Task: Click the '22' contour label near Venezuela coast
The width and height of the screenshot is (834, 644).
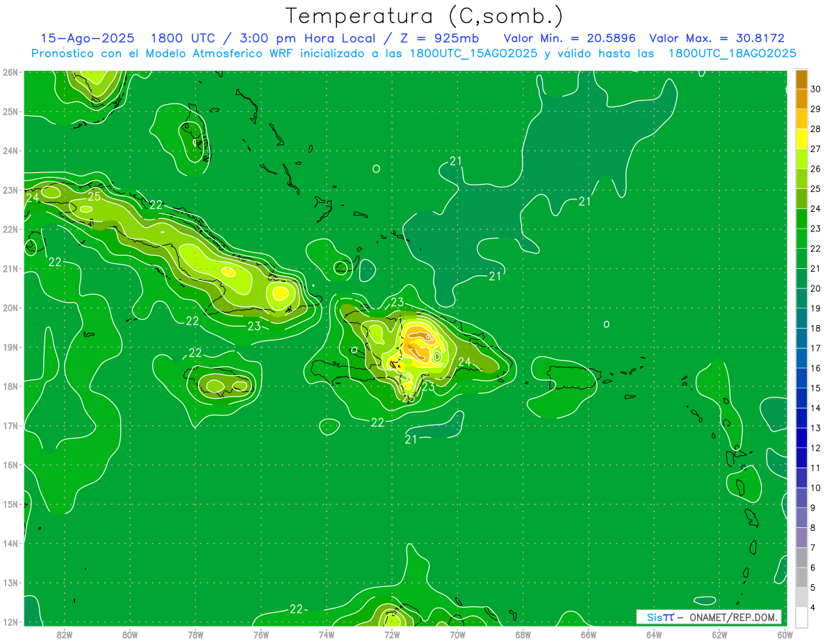Action: (x=296, y=609)
